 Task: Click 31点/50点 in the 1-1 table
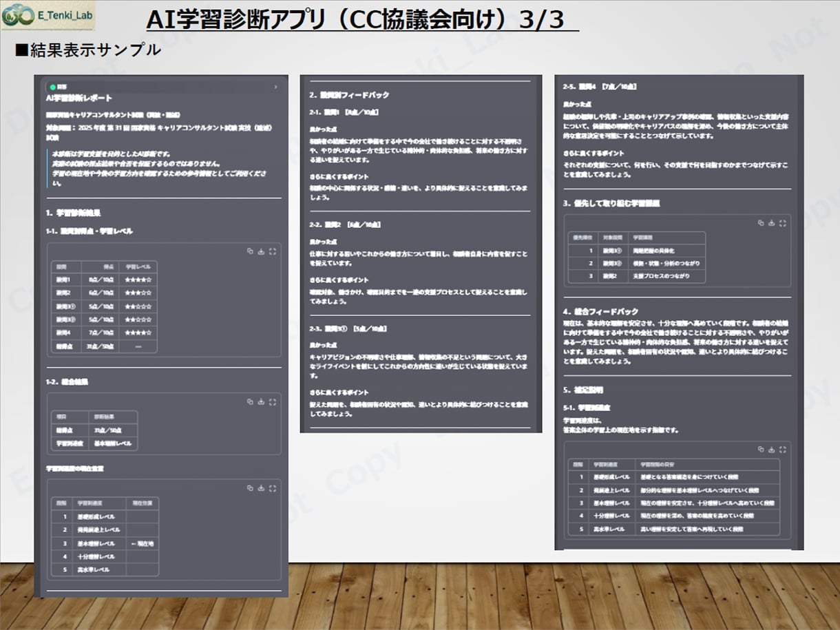point(98,346)
